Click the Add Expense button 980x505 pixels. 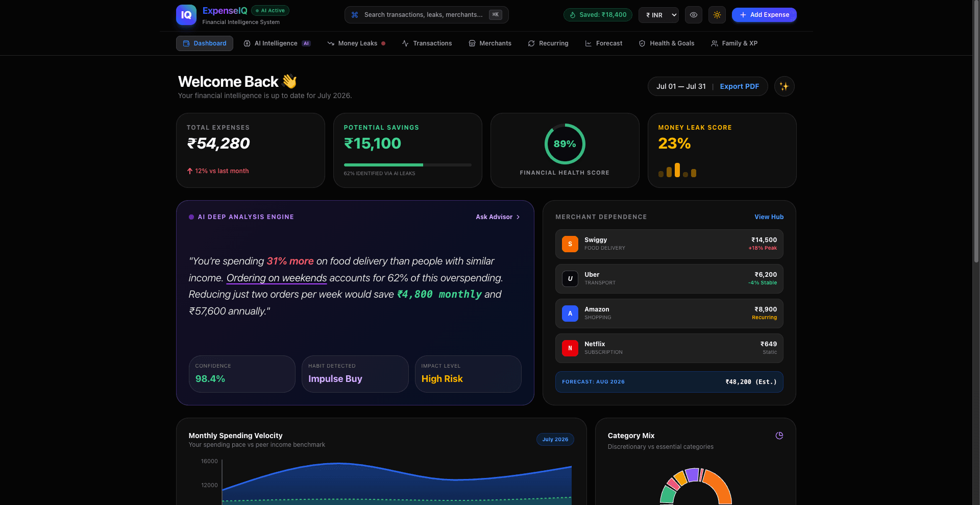pyautogui.click(x=764, y=15)
